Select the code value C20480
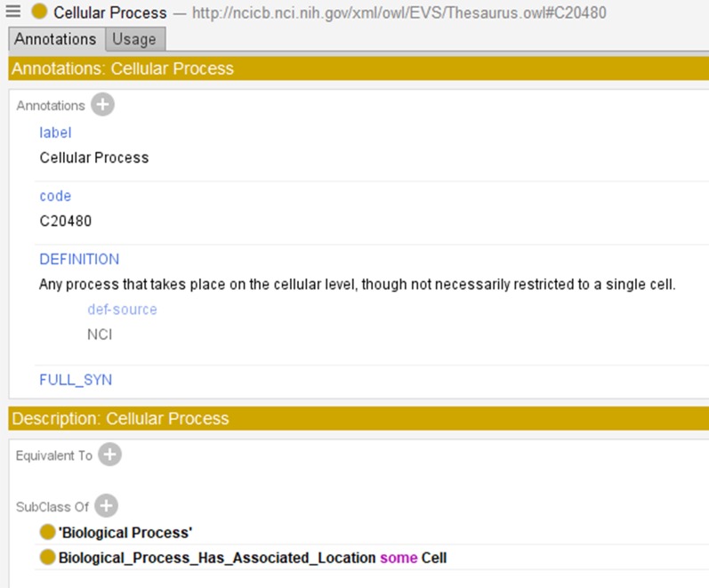 [66, 221]
